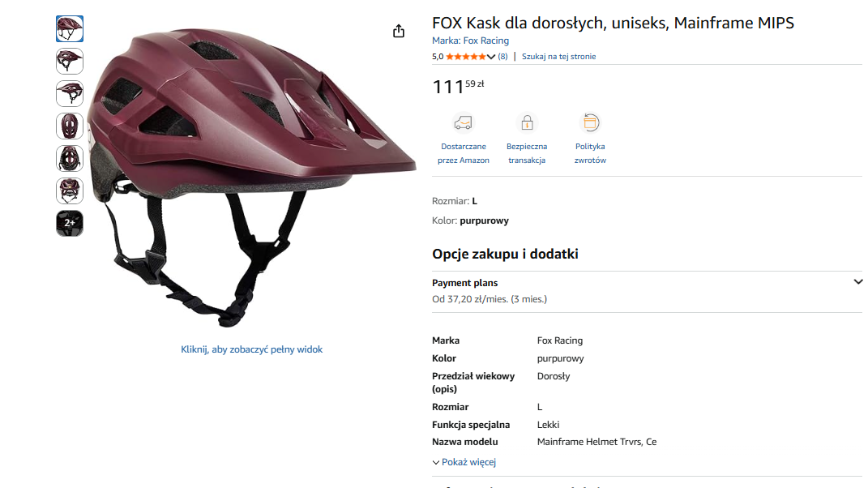Select the first highlighted helmet thumbnail

tap(70, 29)
